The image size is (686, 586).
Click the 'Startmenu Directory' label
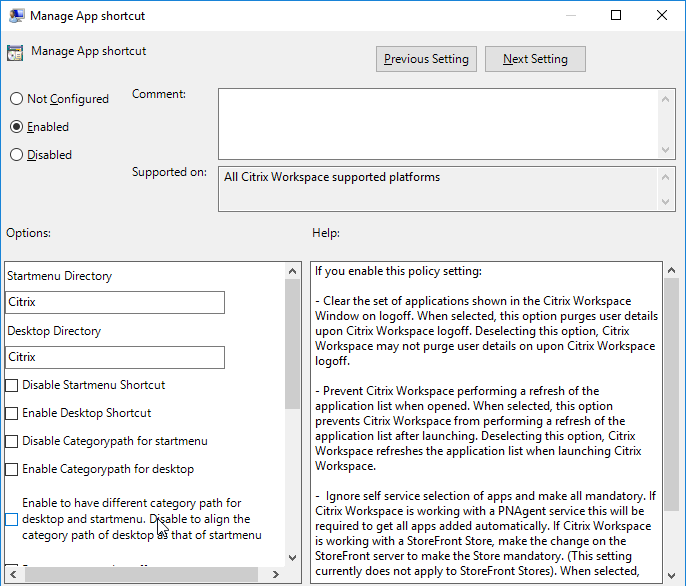point(60,276)
